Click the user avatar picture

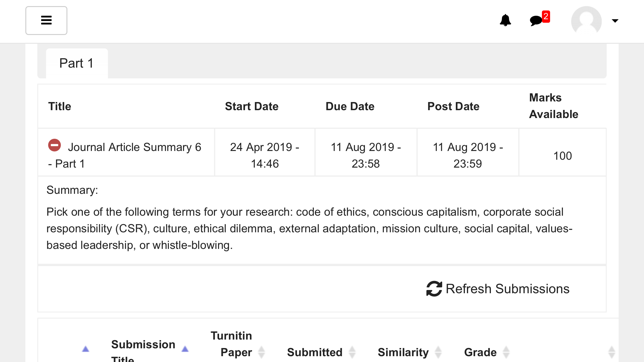pos(586,20)
